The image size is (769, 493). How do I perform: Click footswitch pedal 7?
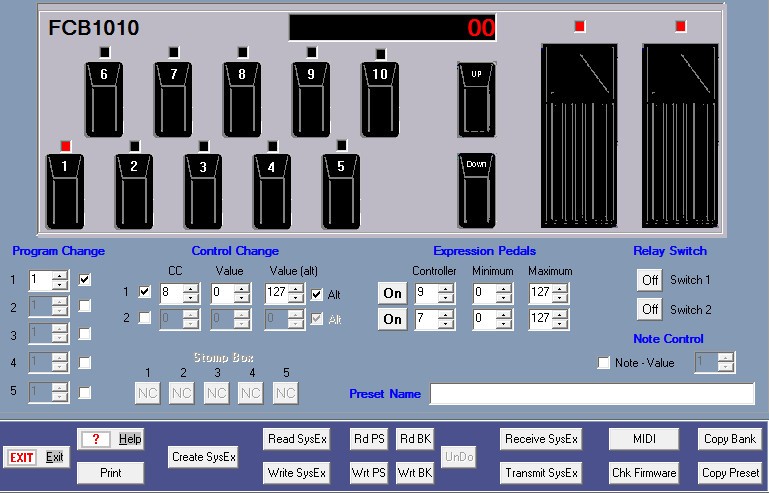(x=173, y=99)
